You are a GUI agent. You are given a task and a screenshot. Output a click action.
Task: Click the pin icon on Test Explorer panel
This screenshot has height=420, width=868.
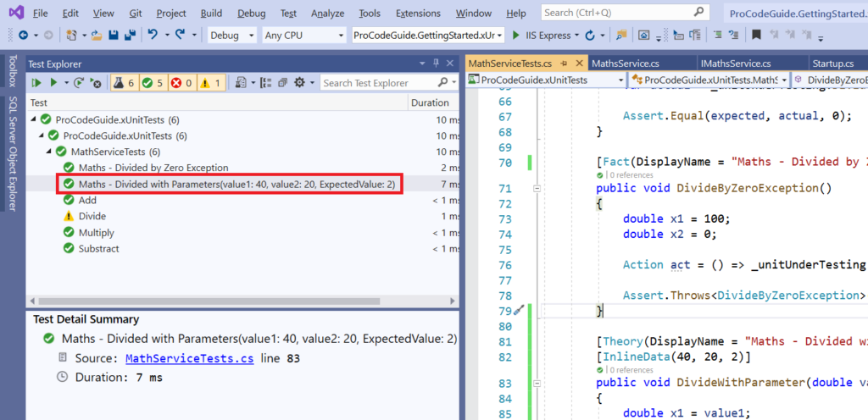click(436, 63)
